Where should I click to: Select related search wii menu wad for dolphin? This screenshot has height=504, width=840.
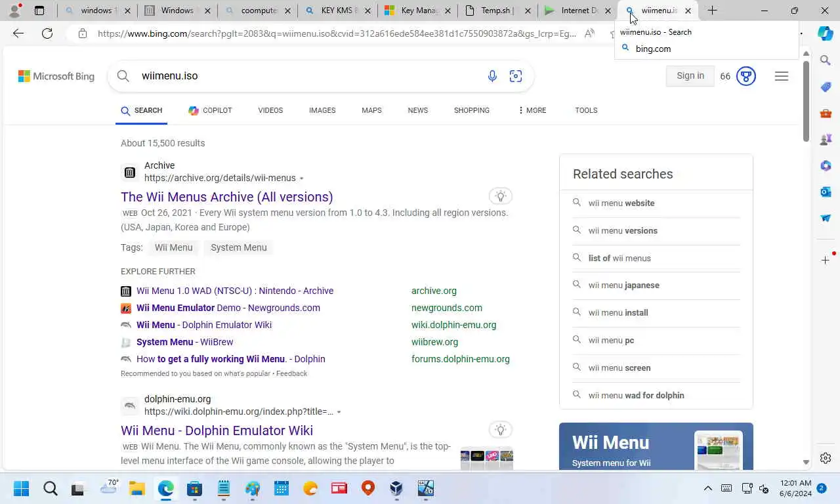[636, 395]
